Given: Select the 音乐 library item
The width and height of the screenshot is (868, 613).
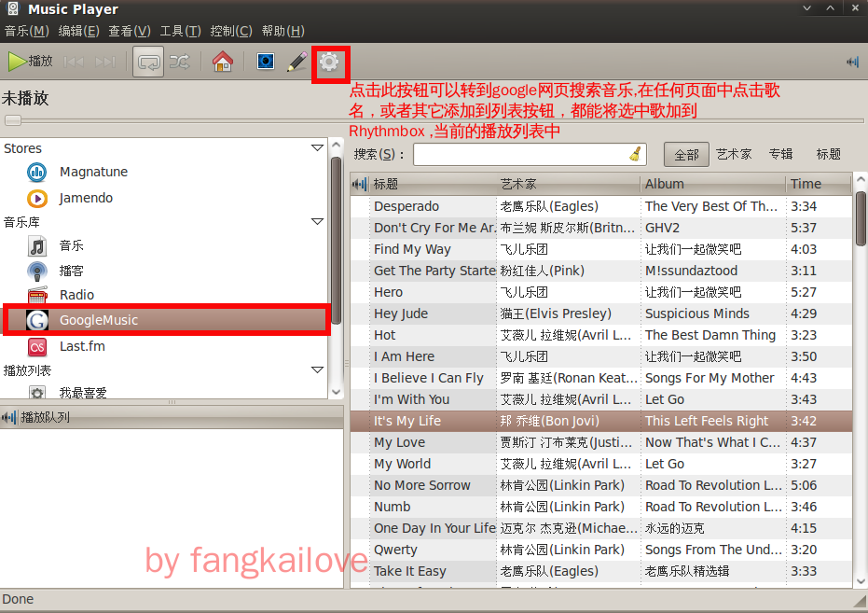Looking at the screenshot, I should point(56,245).
